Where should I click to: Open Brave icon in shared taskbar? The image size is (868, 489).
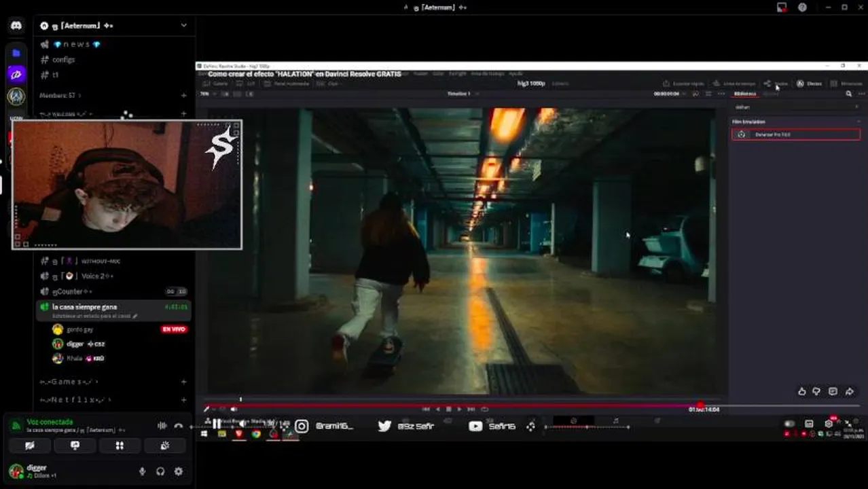tap(239, 434)
